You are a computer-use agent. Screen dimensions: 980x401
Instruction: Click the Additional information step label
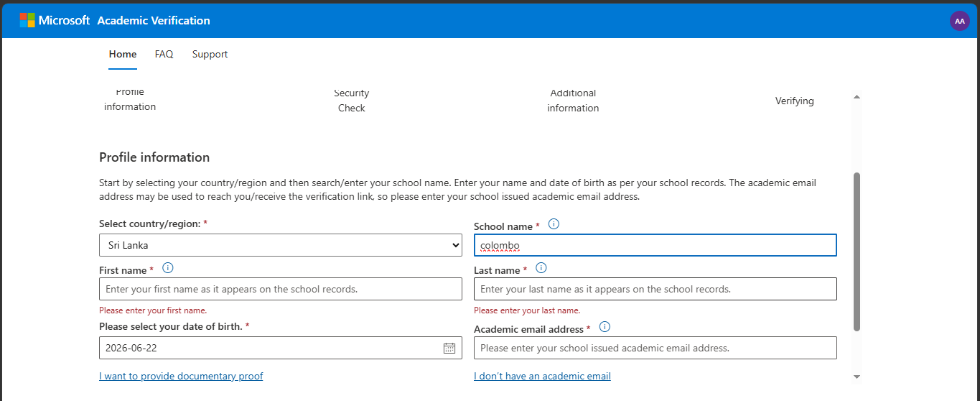573,101
